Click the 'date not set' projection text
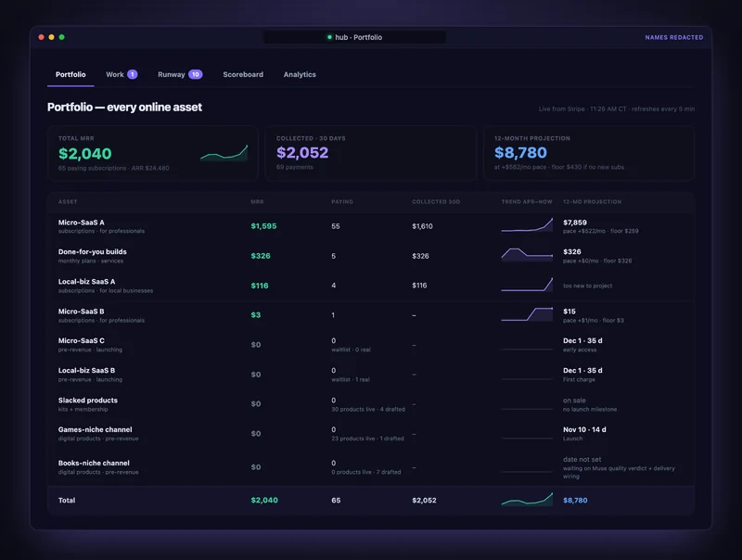The image size is (742, 560). pos(582,459)
